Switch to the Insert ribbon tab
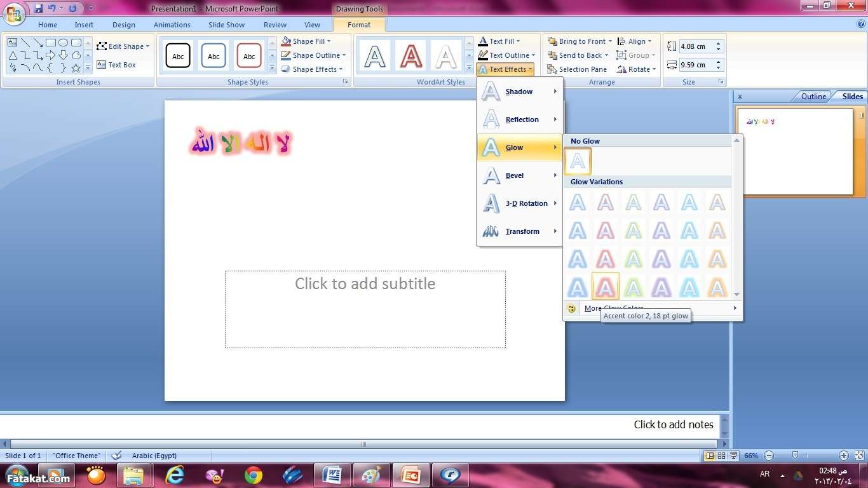868x488 pixels. [x=84, y=25]
